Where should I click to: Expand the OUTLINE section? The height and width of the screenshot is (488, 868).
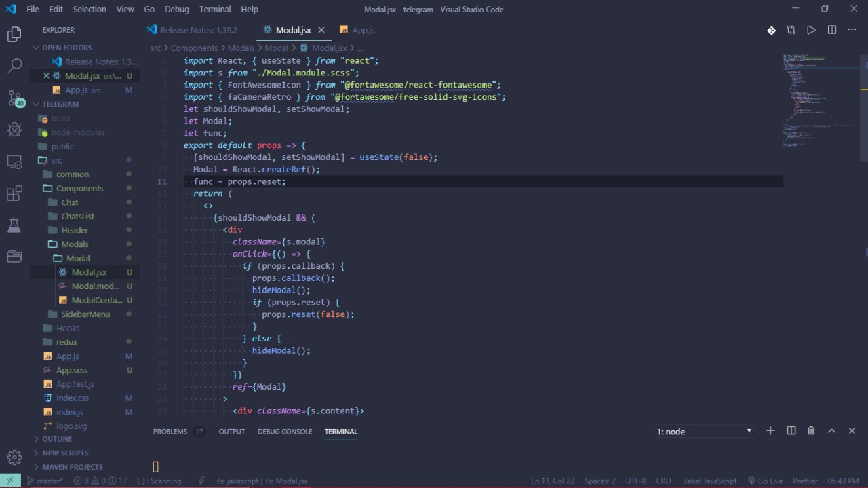(57, 439)
